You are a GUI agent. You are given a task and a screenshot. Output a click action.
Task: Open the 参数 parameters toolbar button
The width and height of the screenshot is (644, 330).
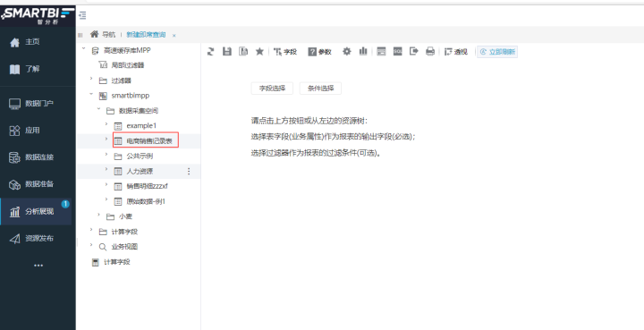pyautogui.click(x=320, y=52)
